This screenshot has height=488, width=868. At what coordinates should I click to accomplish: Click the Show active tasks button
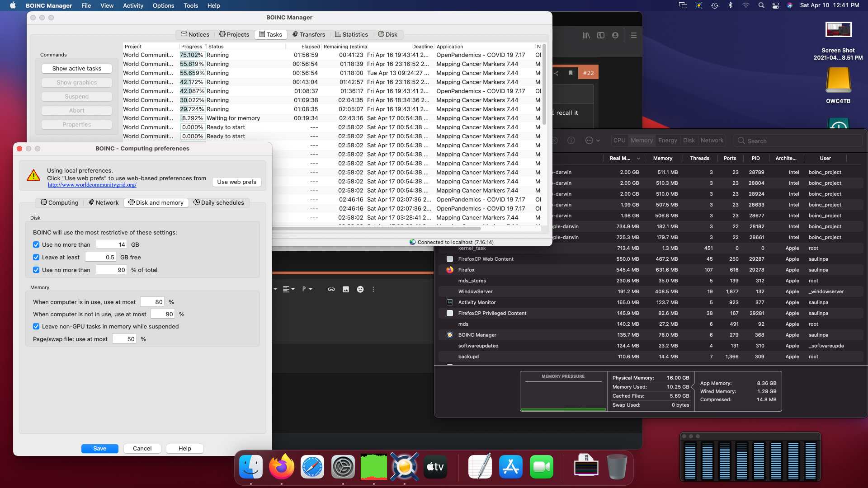76,68
